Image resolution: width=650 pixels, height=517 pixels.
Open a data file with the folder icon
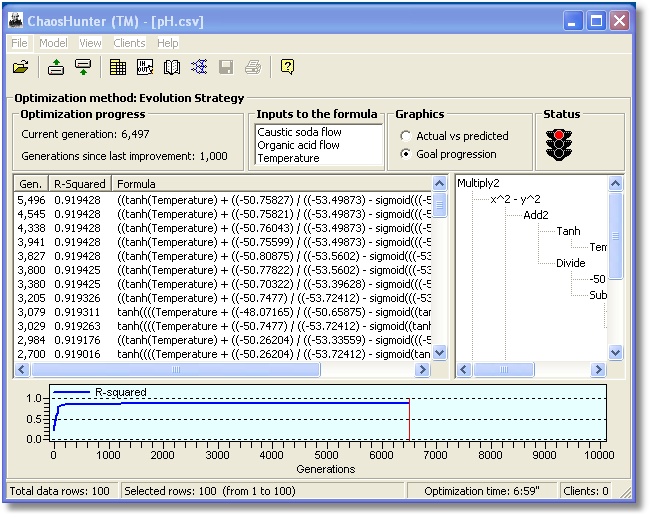pos(21,67)
